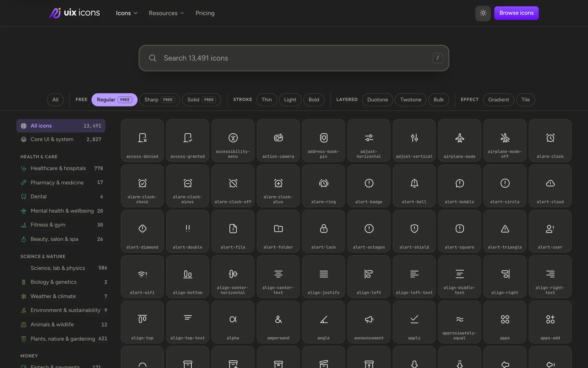
Task: Expand the Resources navigation dropdown
Action: 166,13
